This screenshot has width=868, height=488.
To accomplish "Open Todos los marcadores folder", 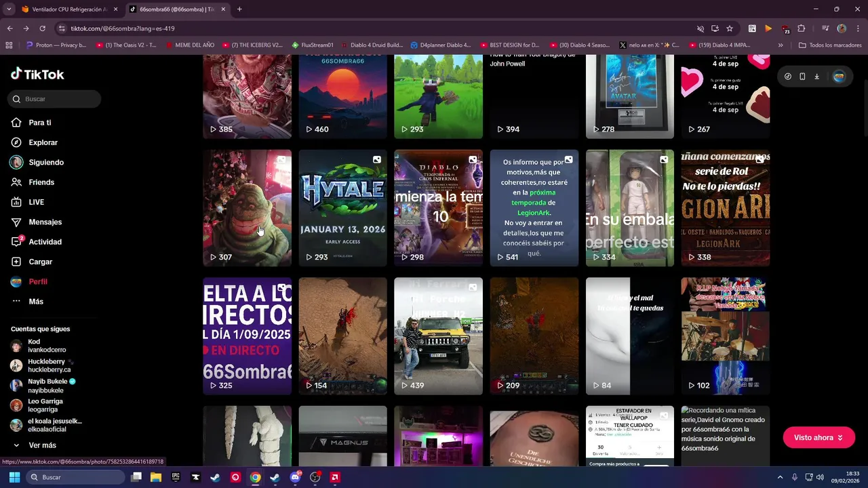I will (x=829, y=45).
